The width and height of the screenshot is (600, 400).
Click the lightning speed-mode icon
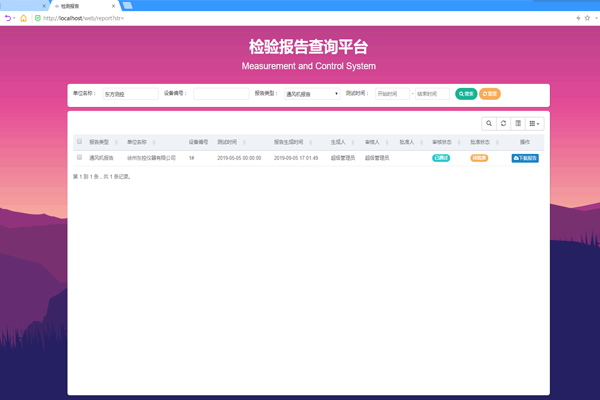click(x=578, y=18)
